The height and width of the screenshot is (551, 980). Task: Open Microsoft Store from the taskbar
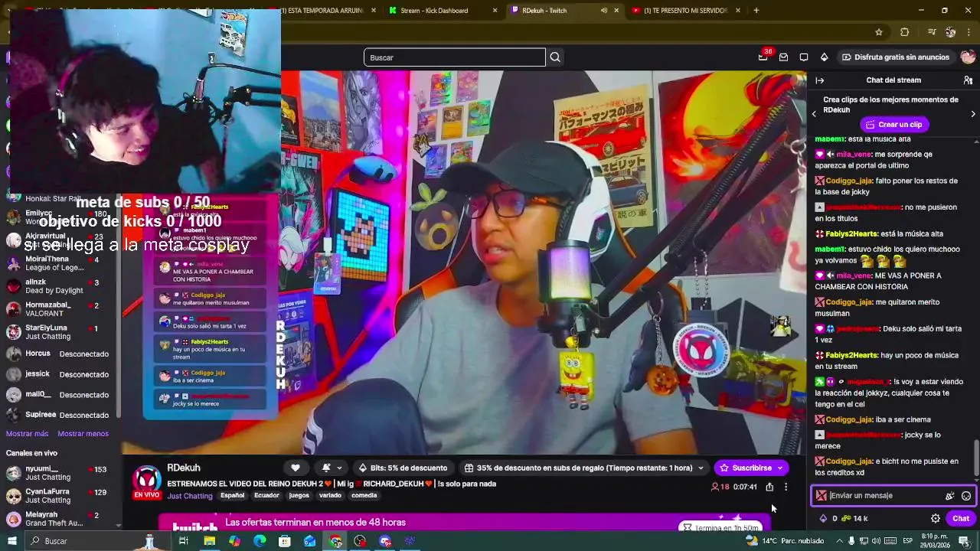tap(285, 541)
